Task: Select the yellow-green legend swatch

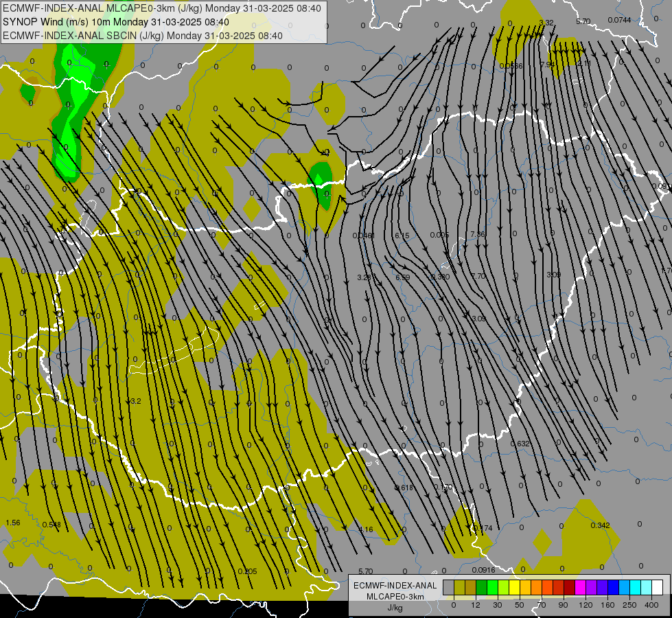Action: pos(504,587)
